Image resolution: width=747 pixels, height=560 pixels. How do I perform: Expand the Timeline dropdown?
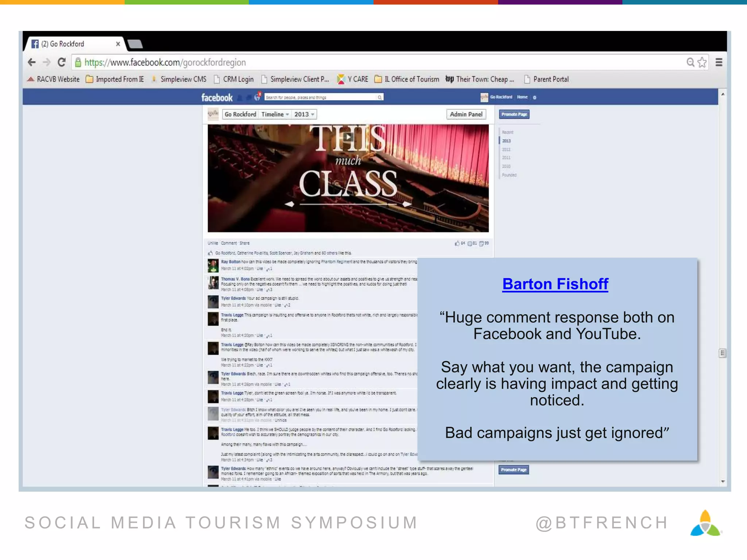[275, 114]
